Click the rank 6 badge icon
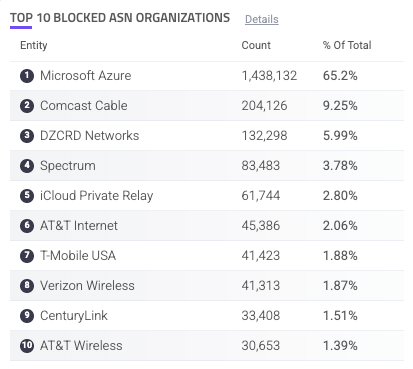 [27, 226]
